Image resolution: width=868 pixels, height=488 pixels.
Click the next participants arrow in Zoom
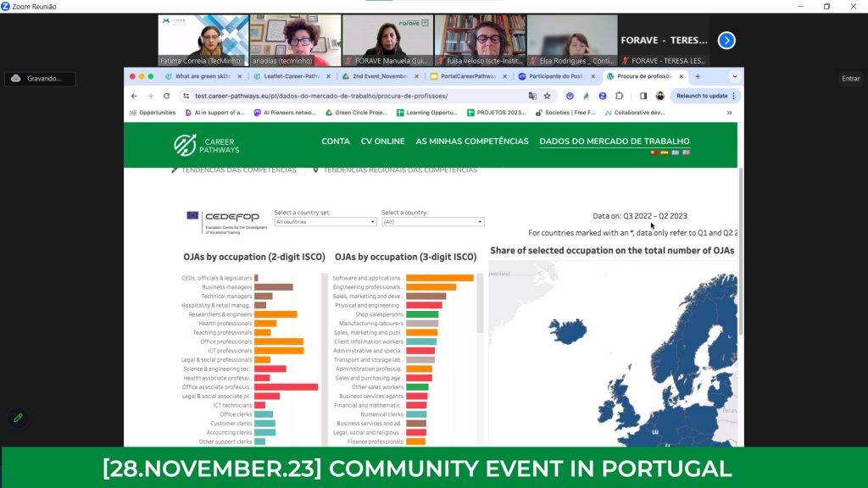[726, 40]
